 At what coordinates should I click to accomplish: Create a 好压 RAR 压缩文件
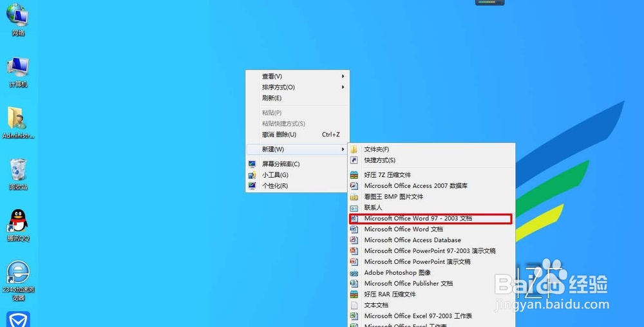coord(431,294)
